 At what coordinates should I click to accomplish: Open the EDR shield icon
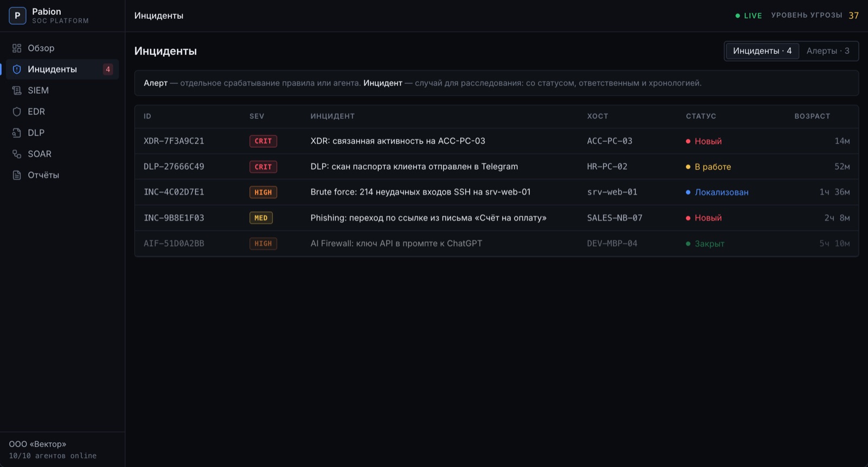coord(17,112)
